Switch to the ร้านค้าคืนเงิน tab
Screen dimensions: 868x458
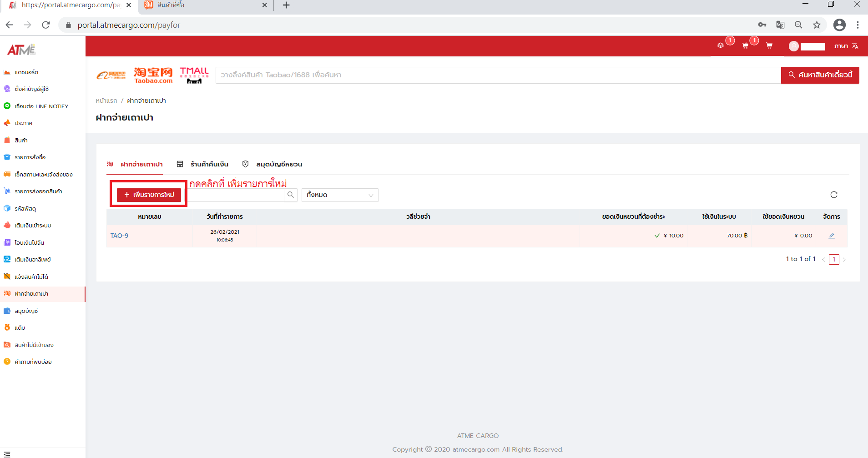pos(209,164)
